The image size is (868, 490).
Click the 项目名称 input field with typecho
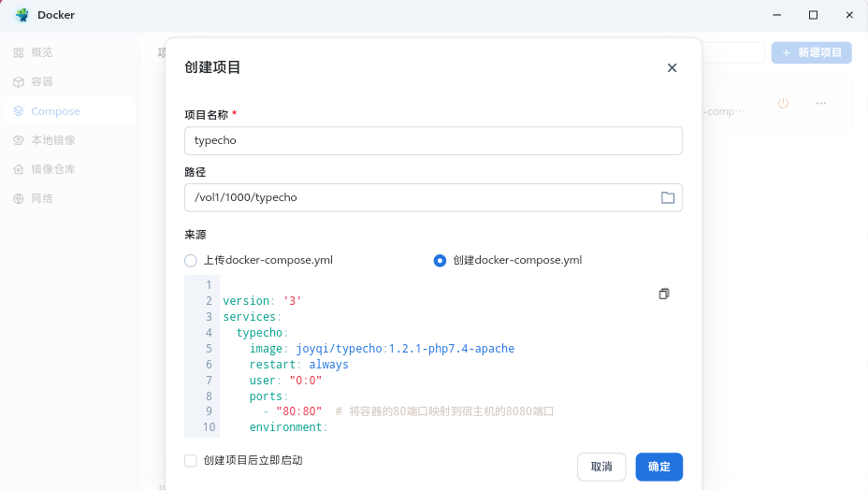pyautogui.click(x=433, y=140)
